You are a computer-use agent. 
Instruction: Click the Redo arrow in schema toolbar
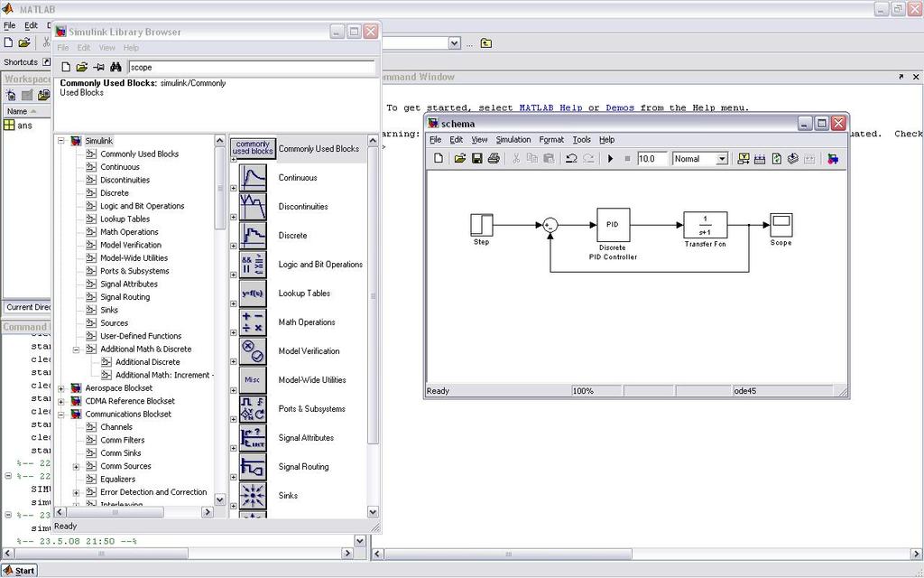(x=588, y=158)
